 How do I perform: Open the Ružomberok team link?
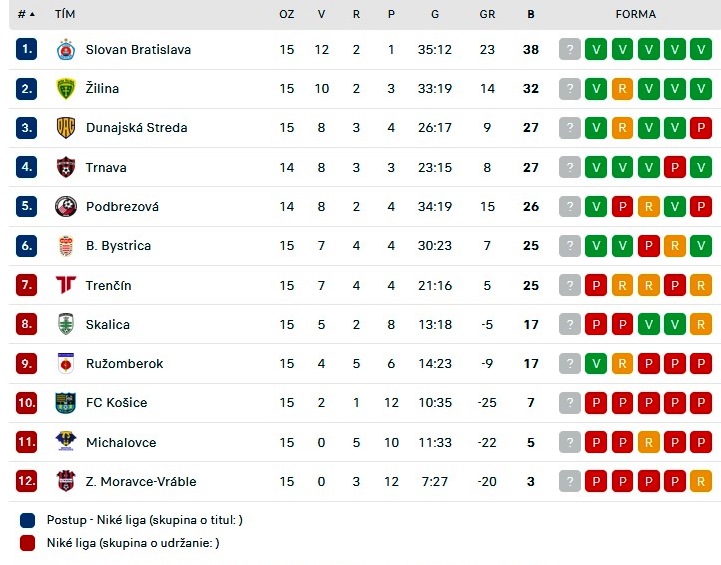pyautogui.click(x=124, y=364)
